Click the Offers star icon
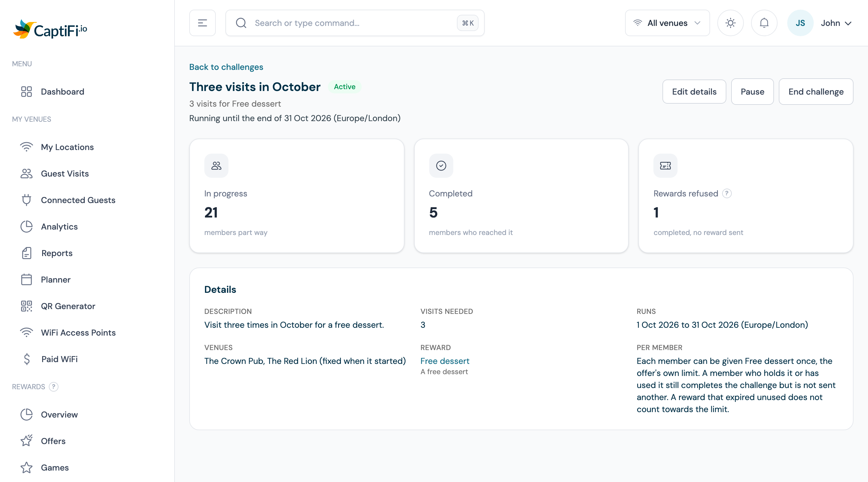 (x=26, y=441)
